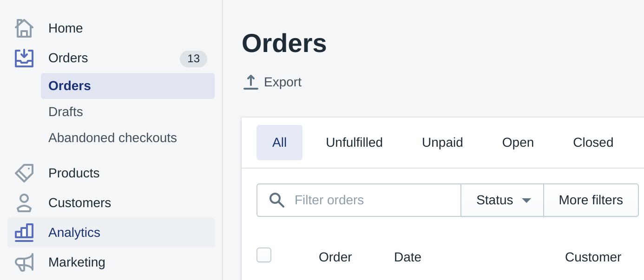
Task: Open Products via the tag icon
Action: 24,173
